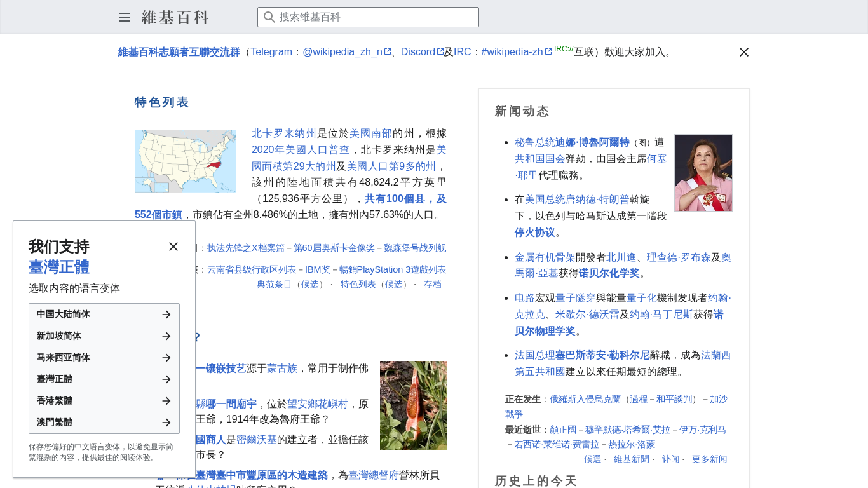Close the 我们支持 language variant popup

point(173,247)
